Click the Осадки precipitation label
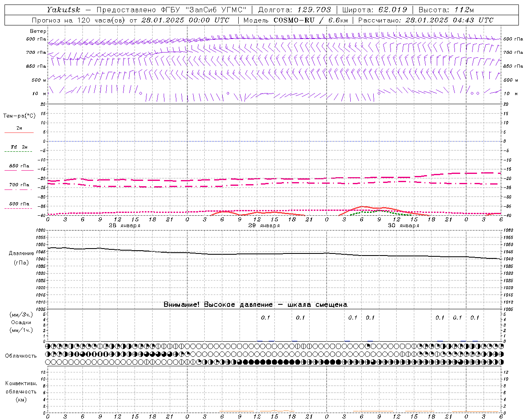 tap(21, 322)
